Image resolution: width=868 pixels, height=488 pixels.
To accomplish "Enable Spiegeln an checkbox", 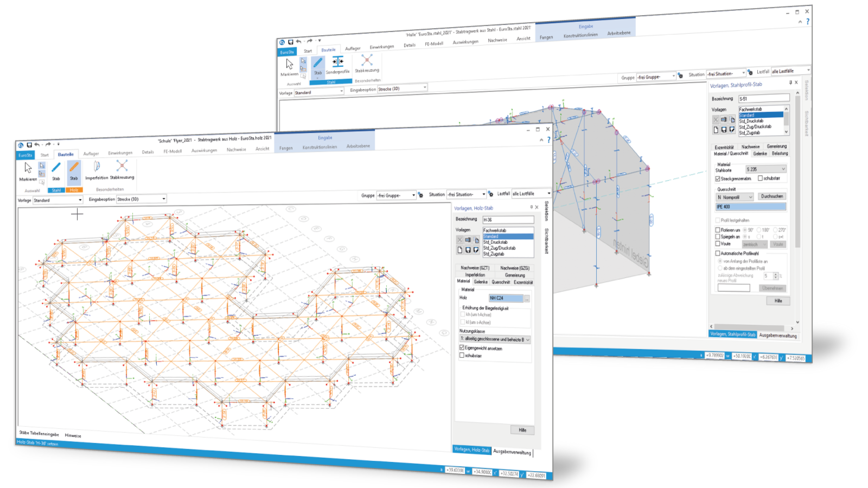I will [718, 237].
